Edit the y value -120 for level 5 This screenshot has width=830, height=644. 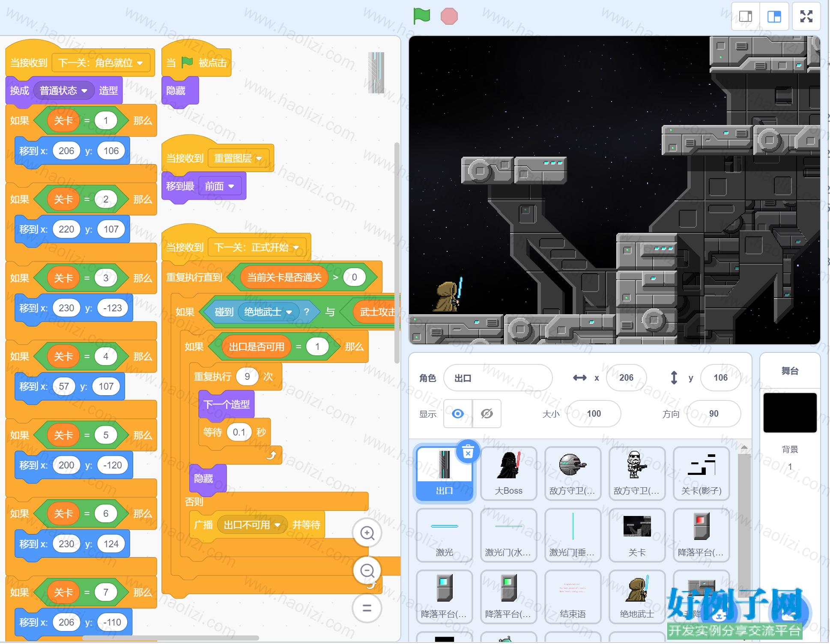113,465
